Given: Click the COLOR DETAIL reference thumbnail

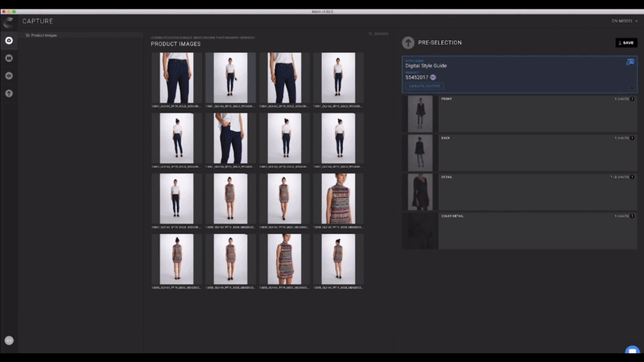Looking at the screenshot, I should (x=419, y=231).
